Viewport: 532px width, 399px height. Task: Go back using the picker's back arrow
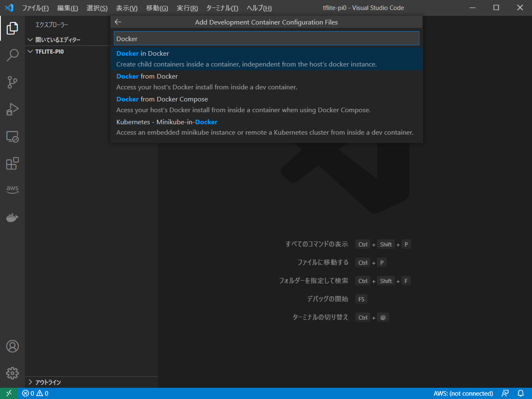[x=118, y=22]
